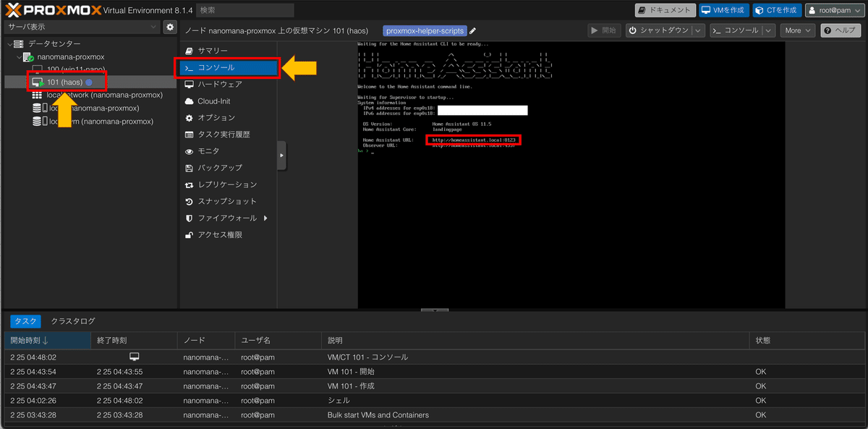Click the シャットダウン button
This screenshot has height=429, width=868.
click(658, 30)
